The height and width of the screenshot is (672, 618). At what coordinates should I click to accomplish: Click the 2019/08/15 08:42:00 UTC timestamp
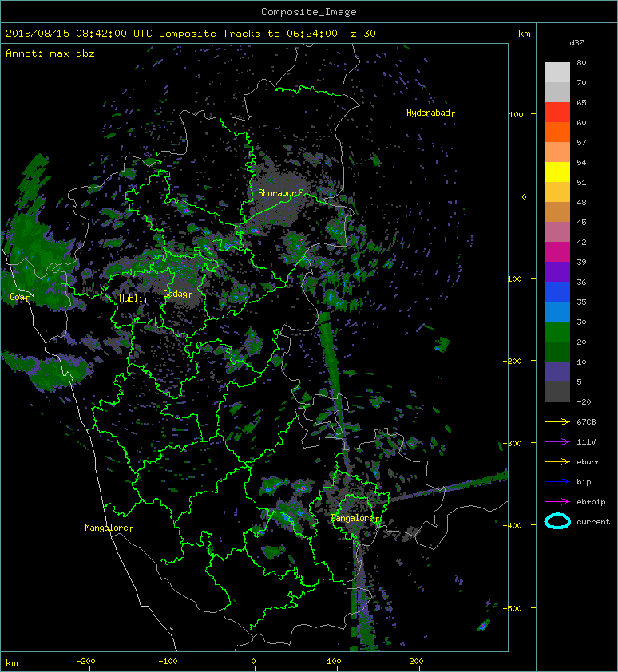pos(78,34)
